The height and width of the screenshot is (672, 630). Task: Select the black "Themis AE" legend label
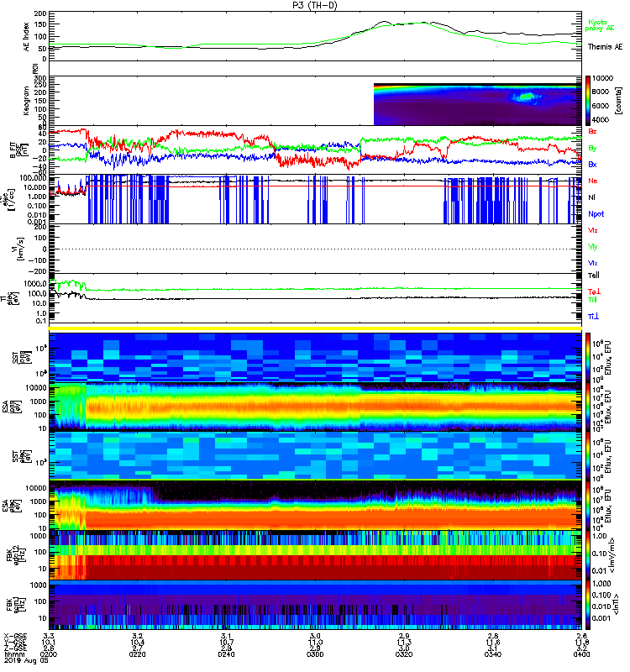pos(605,47)
